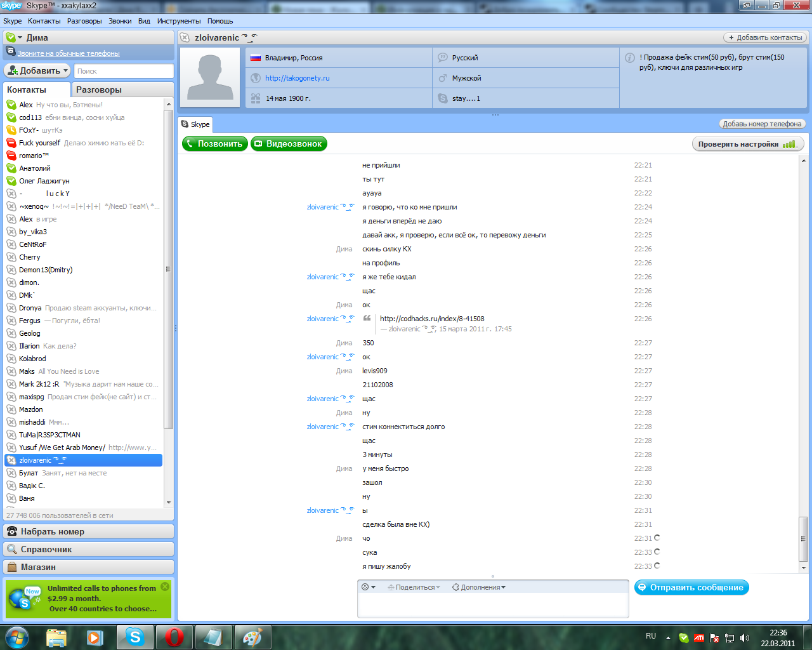Switch to the Разговоры tab in sidebar
812x650 pixels.
(122, 90)
